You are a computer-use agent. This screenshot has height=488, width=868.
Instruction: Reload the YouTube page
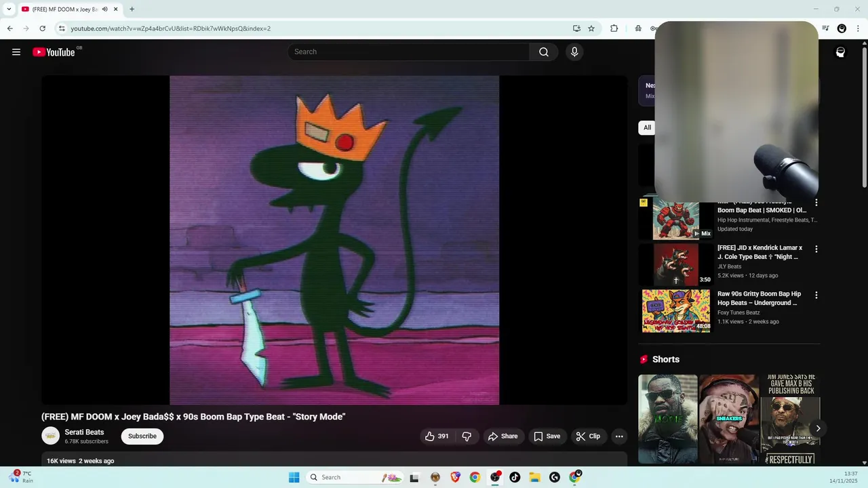(x=42, y=28)
